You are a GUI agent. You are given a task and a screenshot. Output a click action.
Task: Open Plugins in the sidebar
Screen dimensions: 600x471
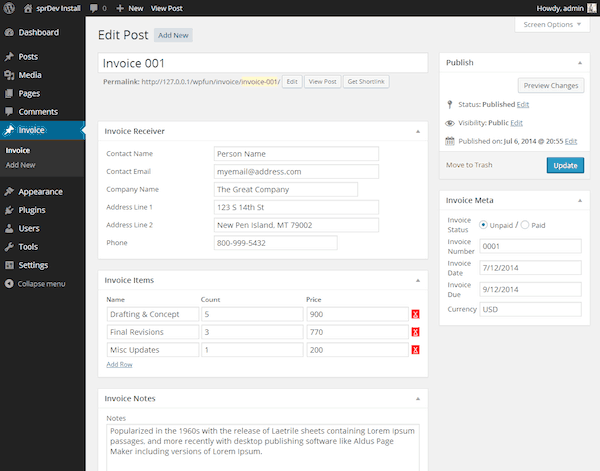pyautogui.click(x=32, y=210)
